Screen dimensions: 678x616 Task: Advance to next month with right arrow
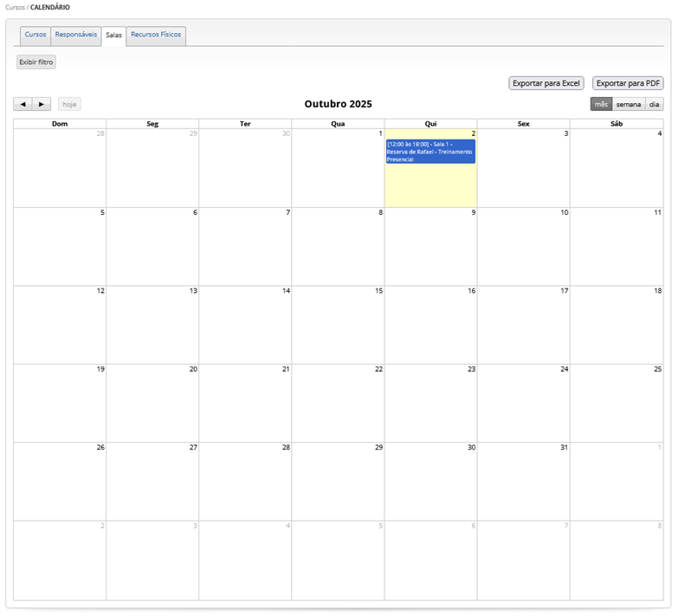click(x=42, y=104)
